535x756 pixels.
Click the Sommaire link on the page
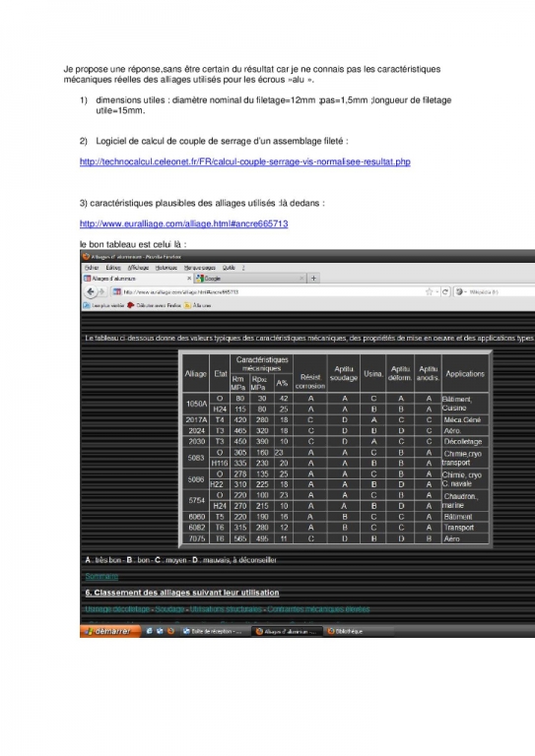coord(101,576)
